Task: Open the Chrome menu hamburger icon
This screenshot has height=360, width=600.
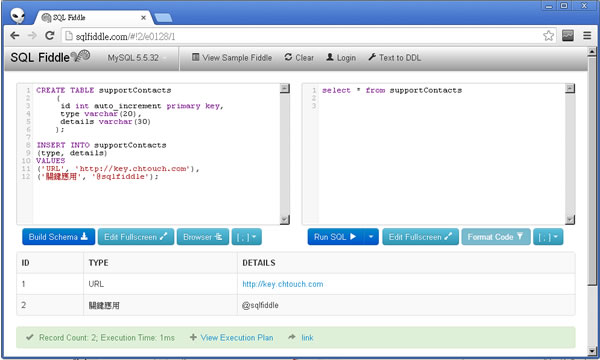Action: [587, 36]
